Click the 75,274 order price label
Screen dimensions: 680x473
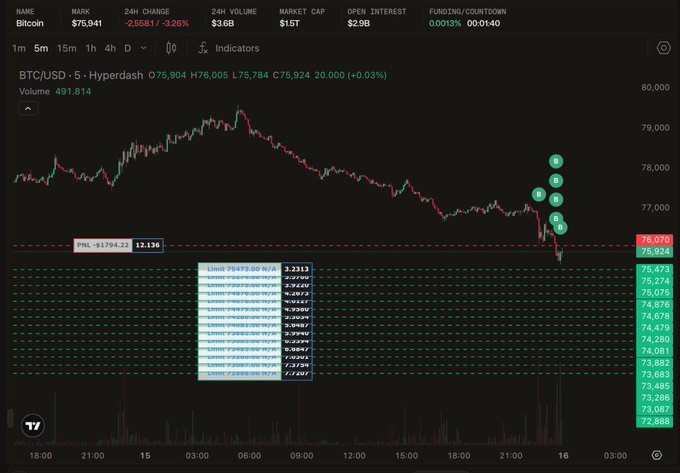655,281
